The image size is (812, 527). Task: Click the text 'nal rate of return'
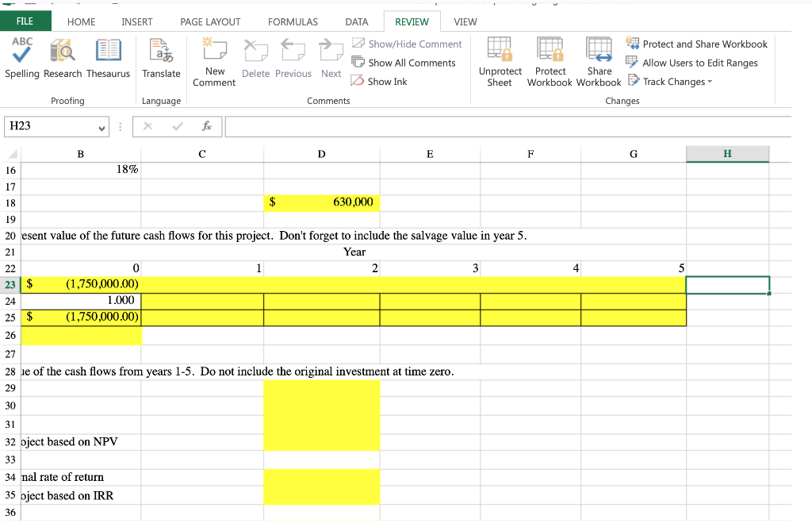(63, 477)
